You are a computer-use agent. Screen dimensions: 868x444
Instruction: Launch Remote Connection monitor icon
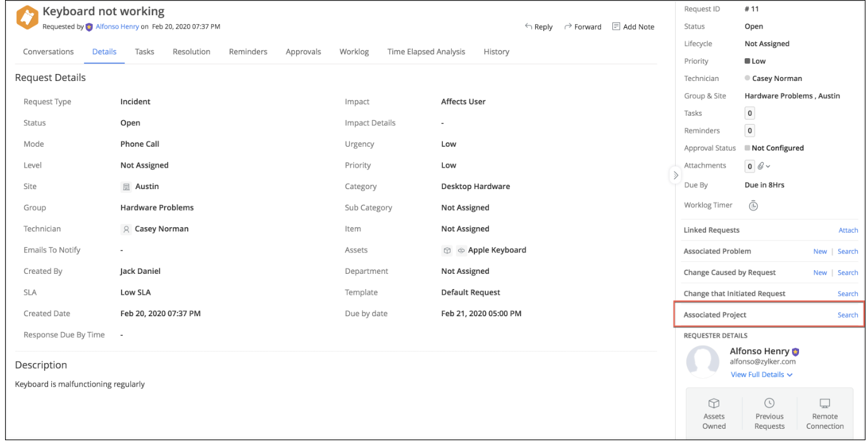(x=824, y=404)
